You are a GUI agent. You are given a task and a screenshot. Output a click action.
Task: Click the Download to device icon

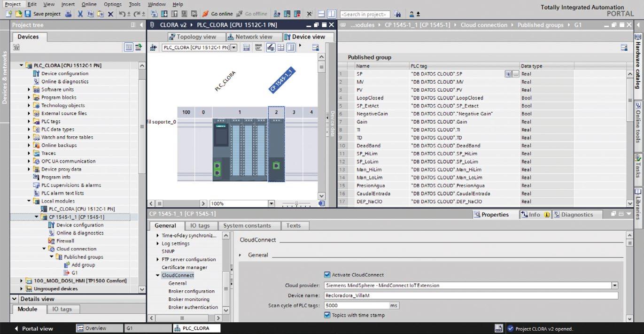164,14
